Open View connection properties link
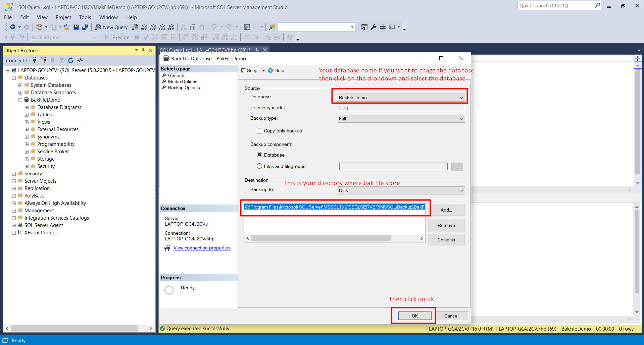Viewport: 644px width, 345px height. (202, 248)
